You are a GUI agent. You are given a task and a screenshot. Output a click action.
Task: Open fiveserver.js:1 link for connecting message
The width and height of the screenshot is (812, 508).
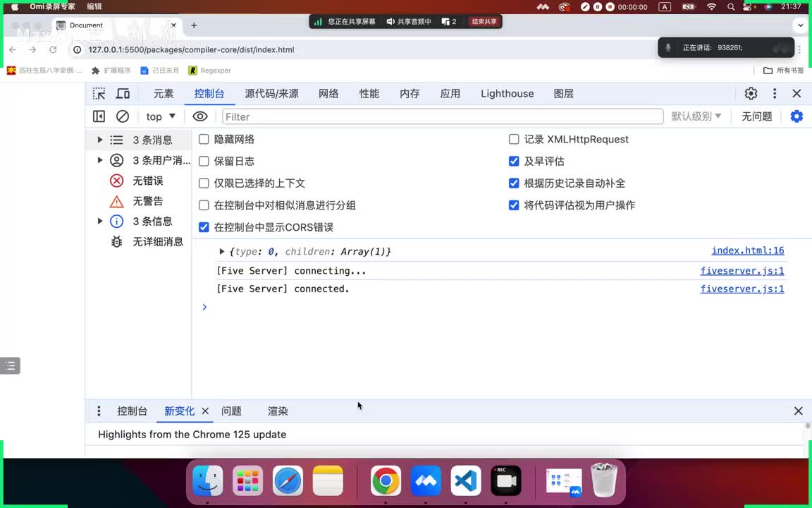click(742, 271)
